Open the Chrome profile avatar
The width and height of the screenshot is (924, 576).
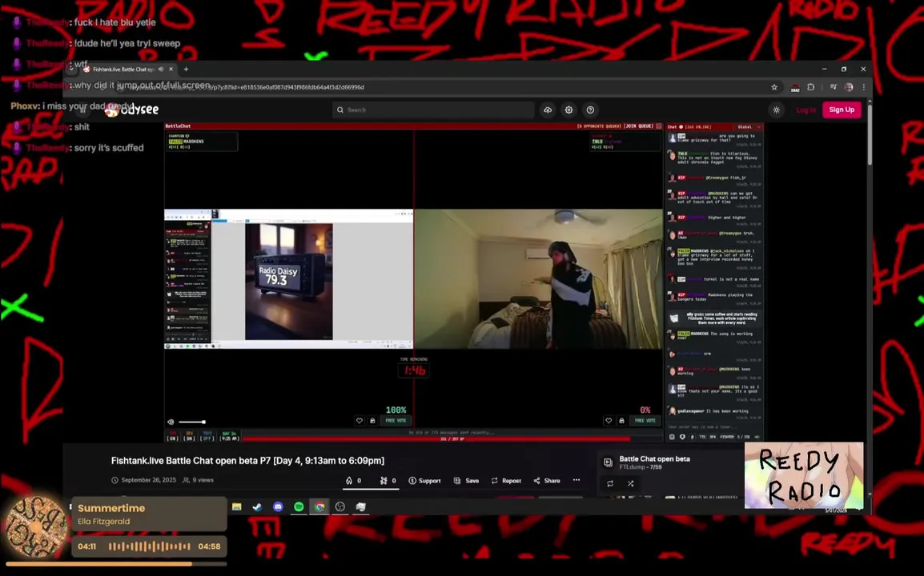click(849, 87)
